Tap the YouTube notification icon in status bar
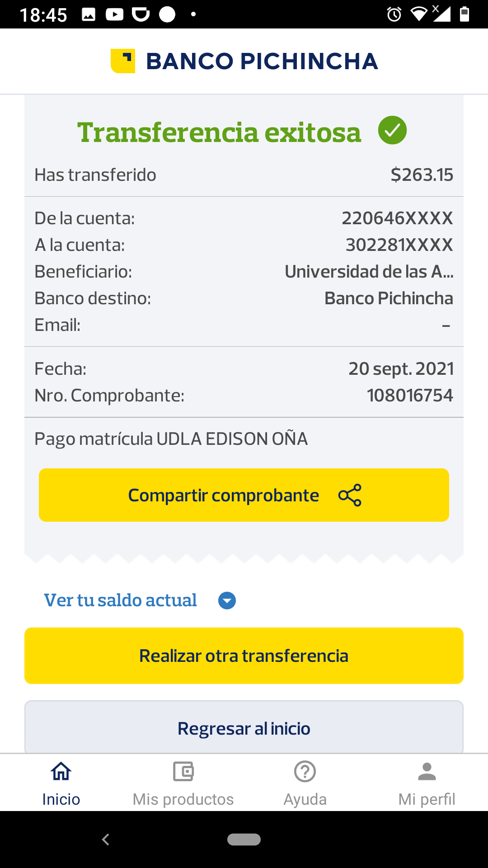 tap(114, 14)
